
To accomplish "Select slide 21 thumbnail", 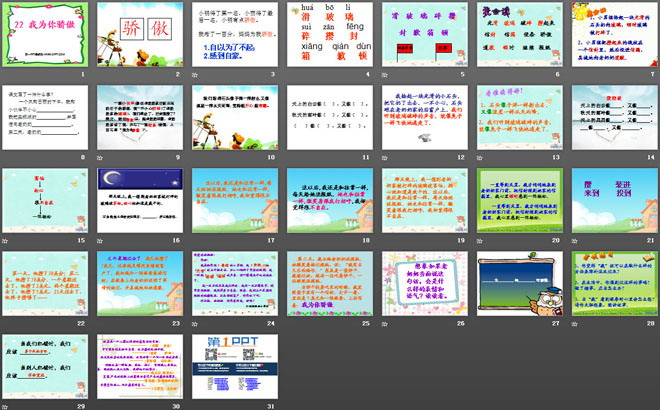I will [x=615, y=200].
